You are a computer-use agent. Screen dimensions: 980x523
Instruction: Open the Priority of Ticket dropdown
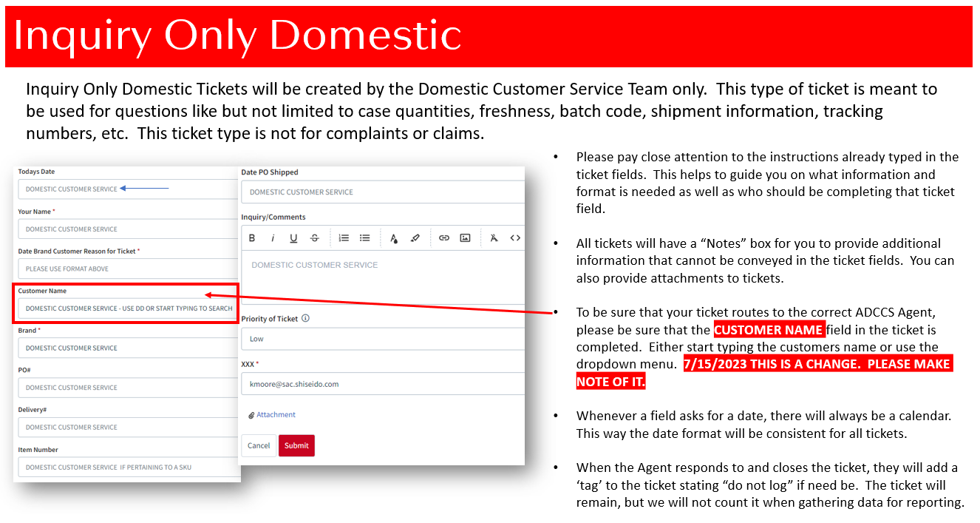(x=383, y=339)
